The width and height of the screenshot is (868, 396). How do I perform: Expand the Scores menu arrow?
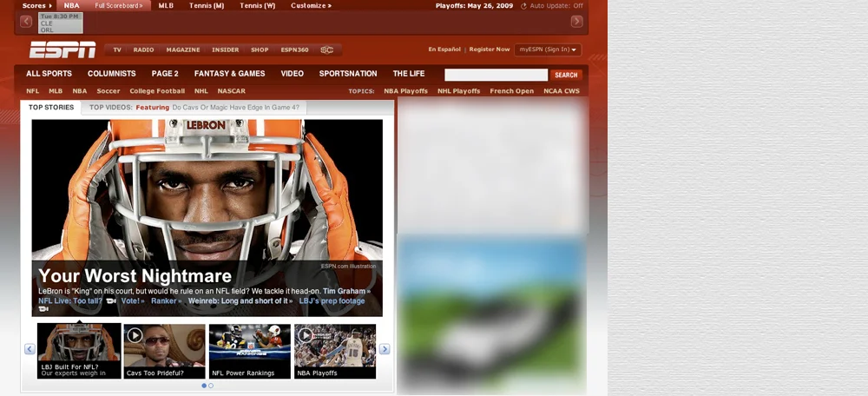click(51, 6)
